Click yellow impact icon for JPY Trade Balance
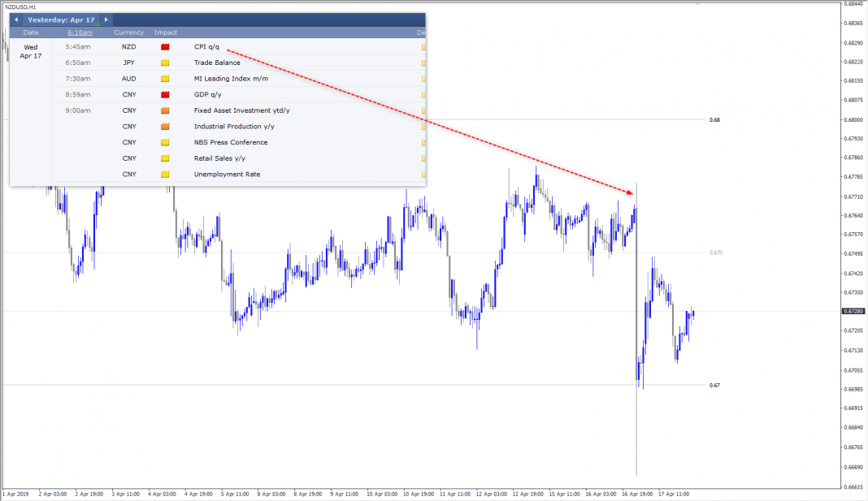Image resolution: width=868 pixels, height=501 pixels. tap(165, 63)
